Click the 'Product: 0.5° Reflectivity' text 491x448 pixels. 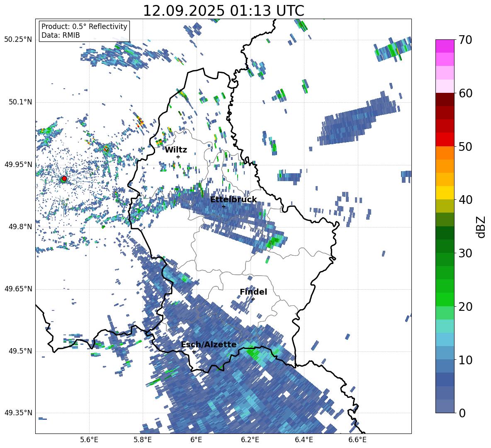pyautogui.click(x=84, y=26)
